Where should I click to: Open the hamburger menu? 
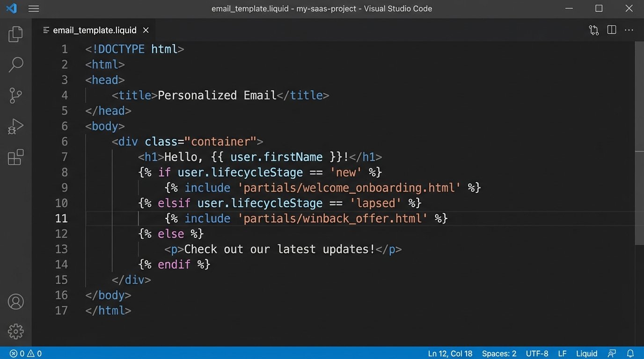coord(33,8)
